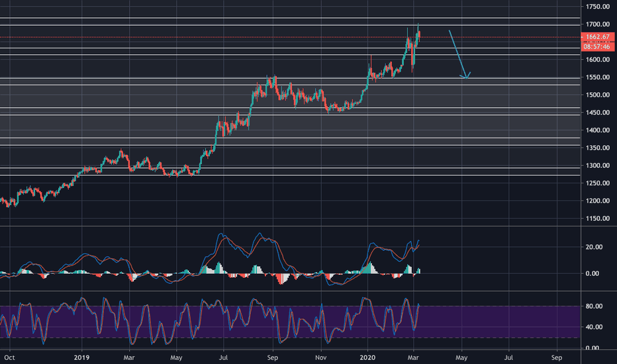Click the MACD 20.00 axis label
Image resolution: width=617 pixels, height=364 pixels.
(594, 247)
